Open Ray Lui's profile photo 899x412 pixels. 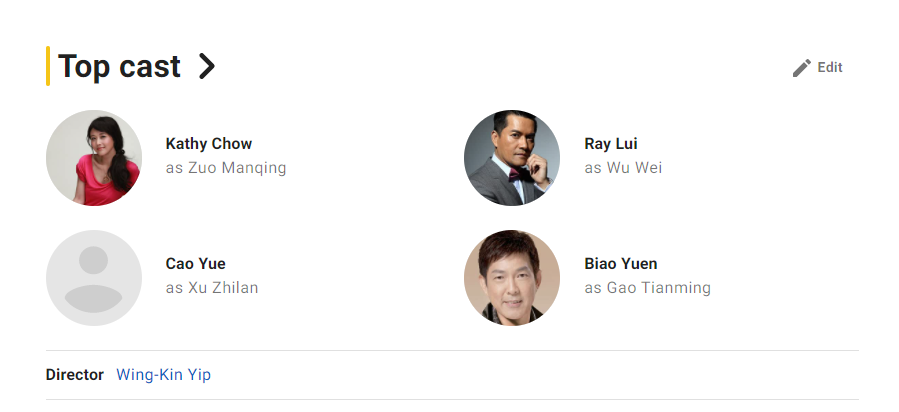(x=512, y=158)
